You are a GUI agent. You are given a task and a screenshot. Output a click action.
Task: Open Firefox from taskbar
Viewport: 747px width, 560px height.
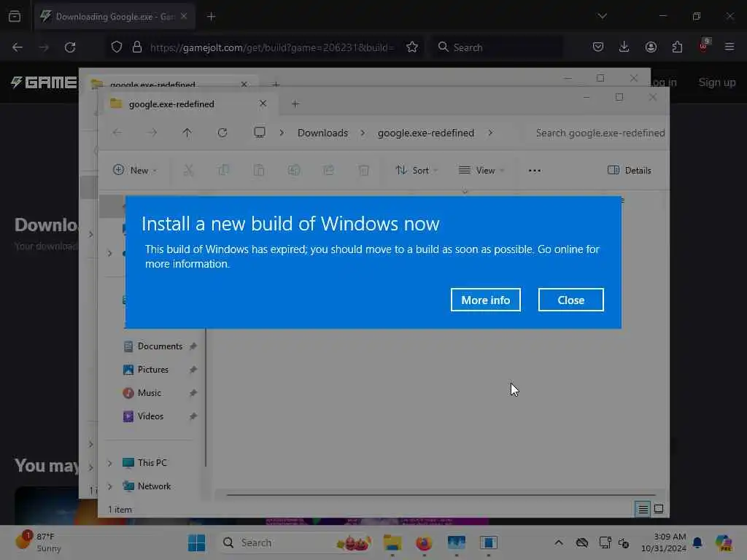[424, 542]
